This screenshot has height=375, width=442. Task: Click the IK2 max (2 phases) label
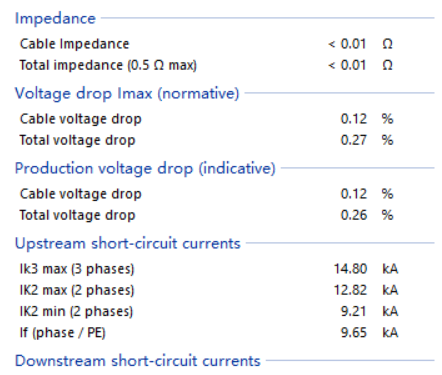tap(77, 290)
